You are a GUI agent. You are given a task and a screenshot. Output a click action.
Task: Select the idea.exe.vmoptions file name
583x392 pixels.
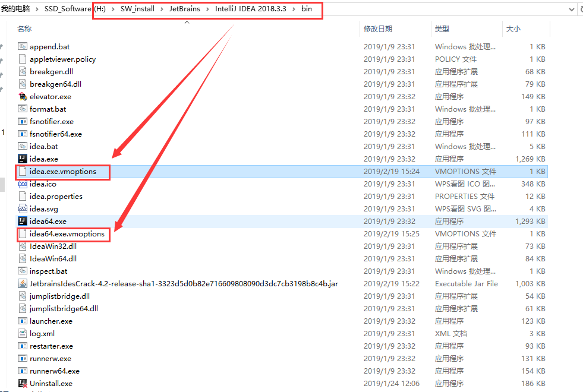[x=63, y=171]
